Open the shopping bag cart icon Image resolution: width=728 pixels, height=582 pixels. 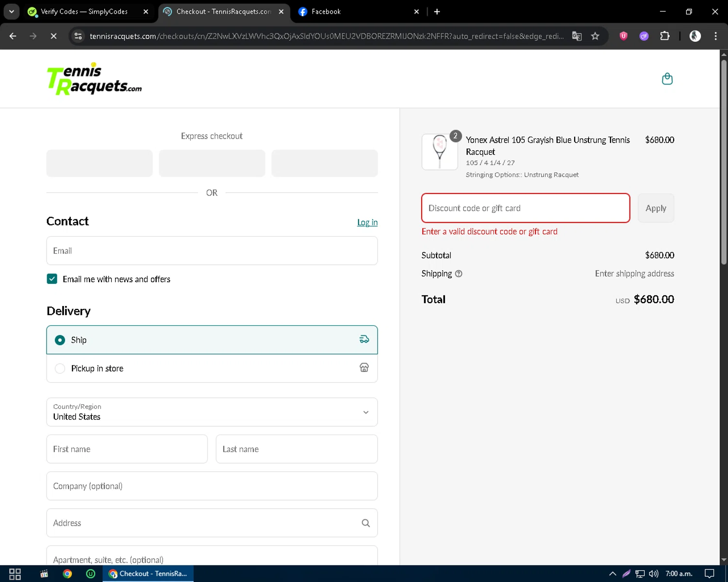tap(667, 79)
